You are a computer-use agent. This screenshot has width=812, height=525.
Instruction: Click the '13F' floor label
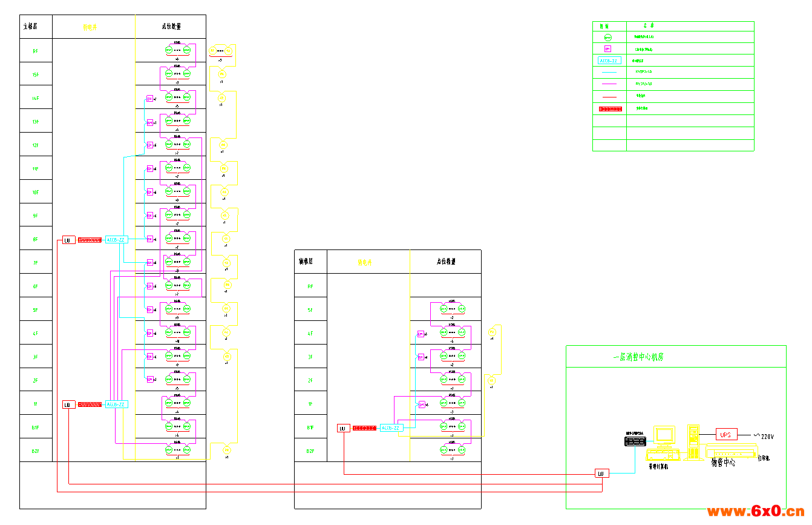36,122
